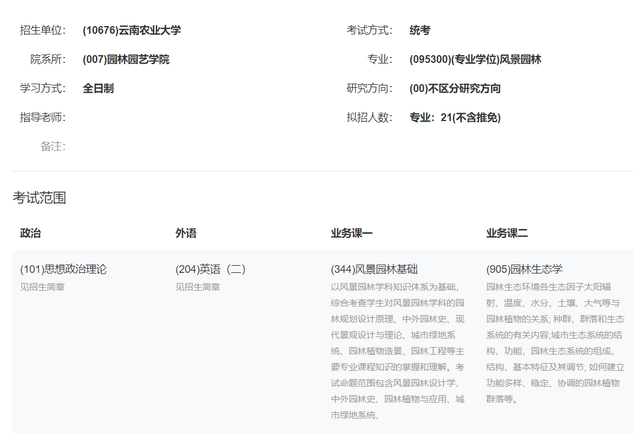Click 见招生简章 under 思想政治理论
This screenshot has width=640, height=439.
(43, 287)
